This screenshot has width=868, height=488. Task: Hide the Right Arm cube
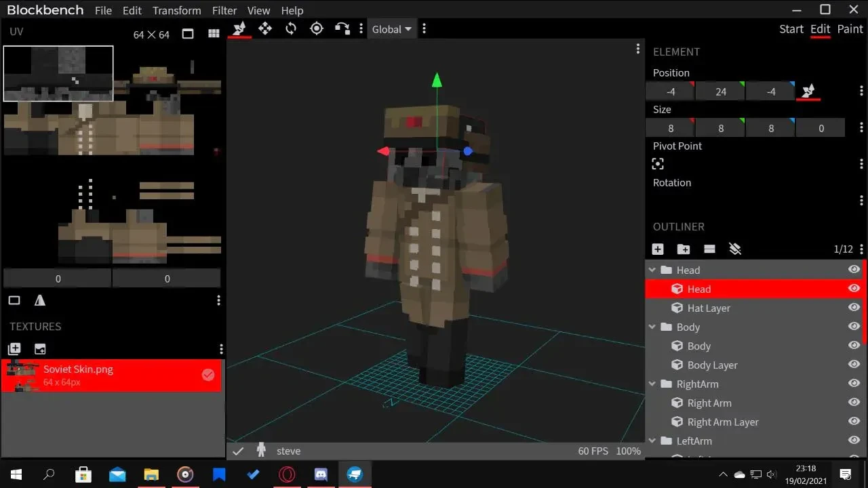(x=854, y=403)
